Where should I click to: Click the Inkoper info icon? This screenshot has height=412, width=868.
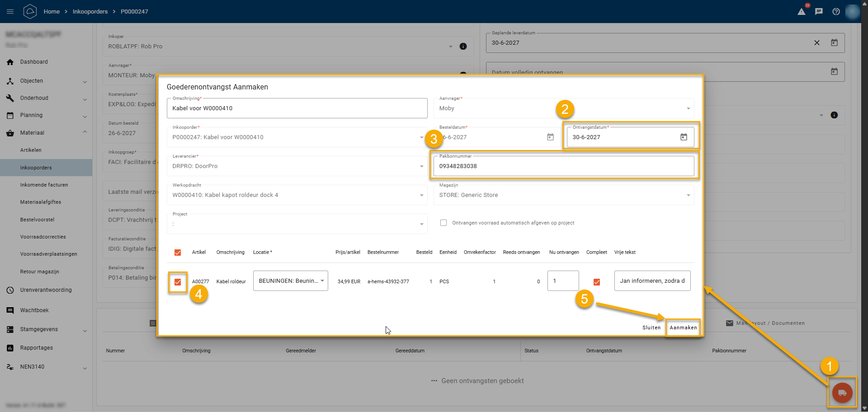(x=463, y=47)
